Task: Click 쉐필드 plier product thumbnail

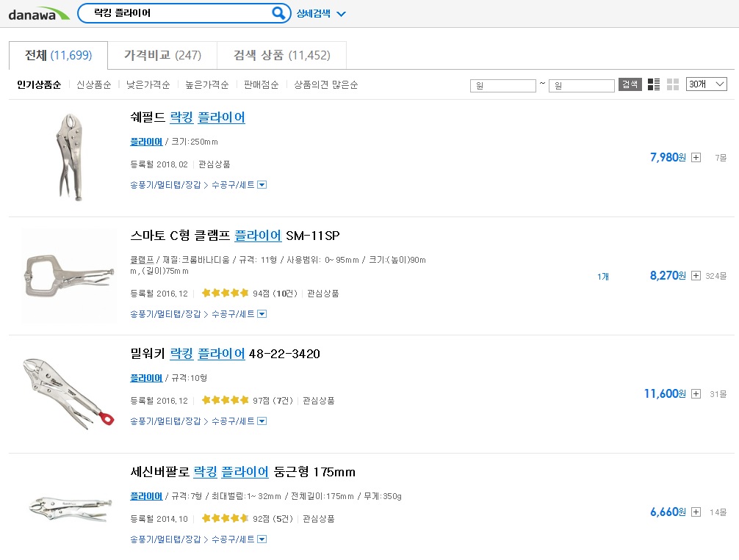Action: [69, 157]
